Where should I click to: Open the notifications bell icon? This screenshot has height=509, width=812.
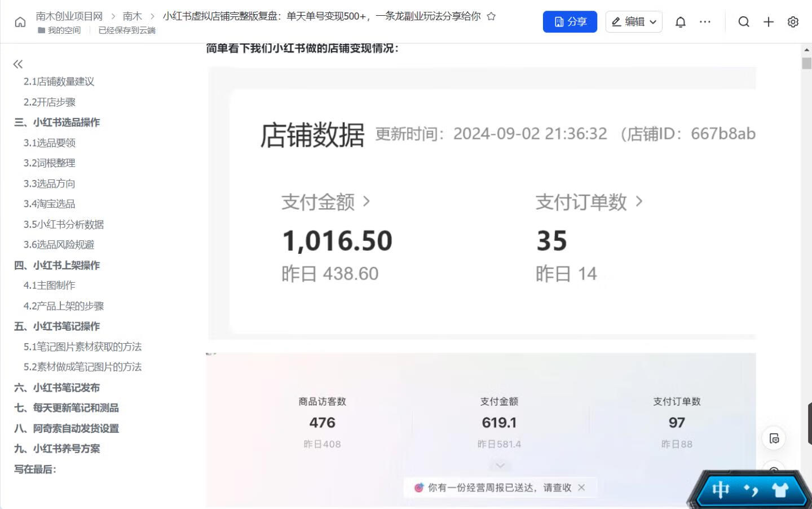coord(680,21)
